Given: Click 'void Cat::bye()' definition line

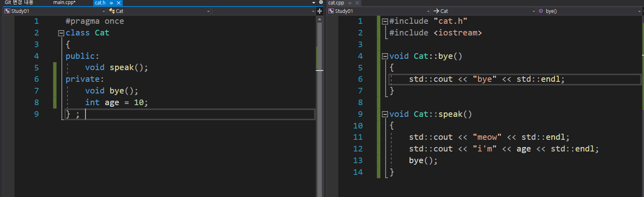Looking at the screenshot, I should (426, 56).
